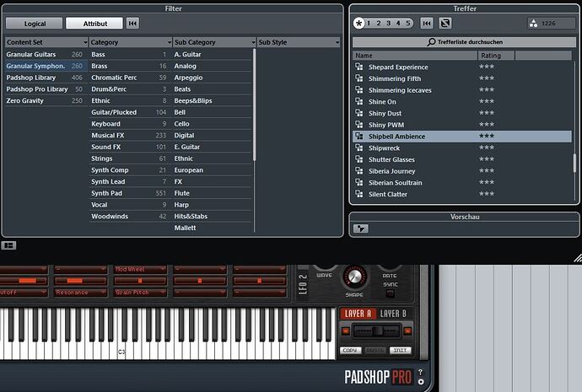
Task: Open the Sub Category column dropdown
Action: click(254, 42)
